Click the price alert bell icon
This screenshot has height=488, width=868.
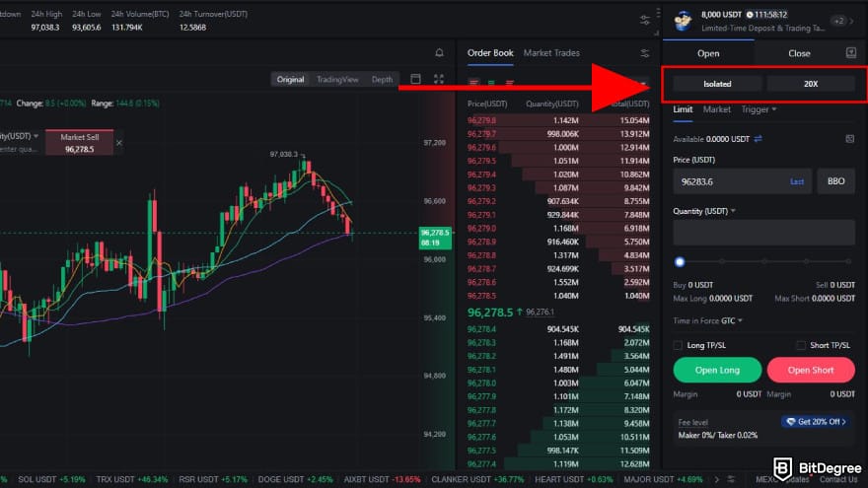click(x=439, y=53)
